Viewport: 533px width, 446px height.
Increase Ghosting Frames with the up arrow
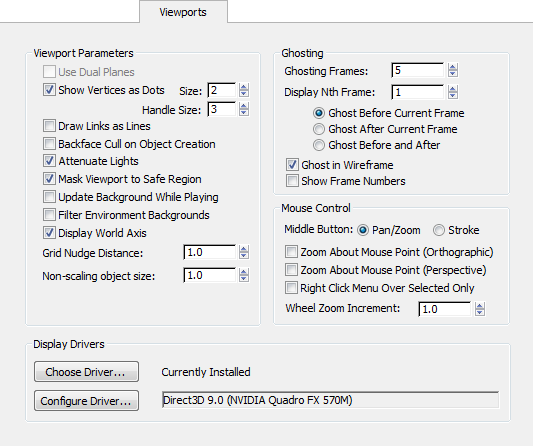tap(452, 67)
